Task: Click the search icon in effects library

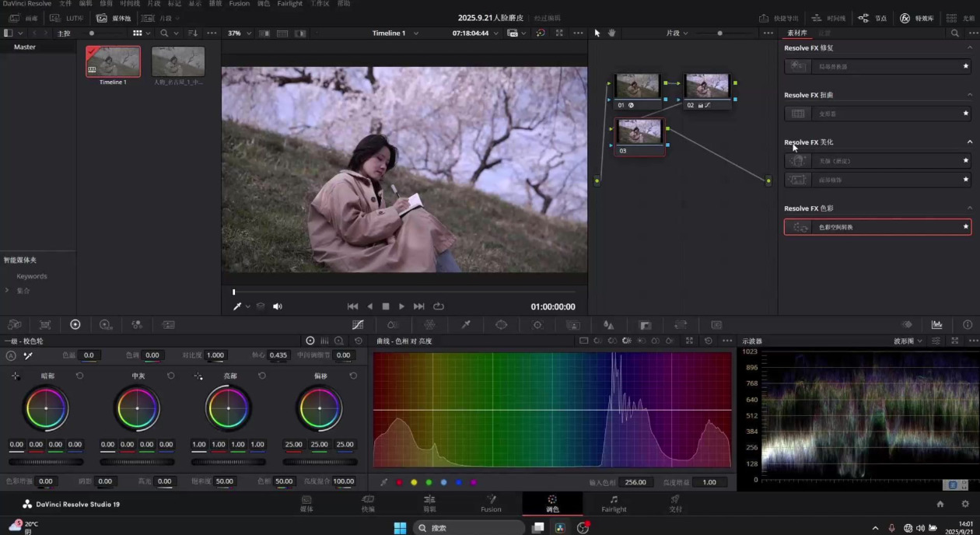Action: click(x=955, y=33)
